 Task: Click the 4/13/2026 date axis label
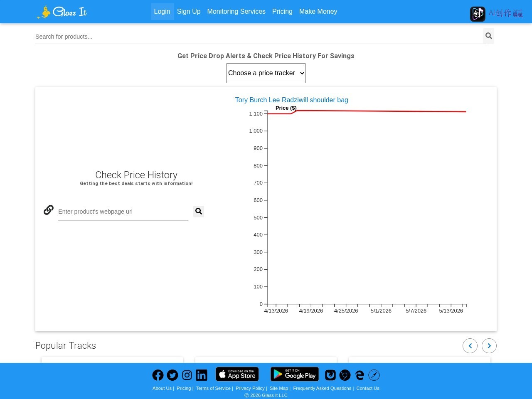(x=276, y=311)
